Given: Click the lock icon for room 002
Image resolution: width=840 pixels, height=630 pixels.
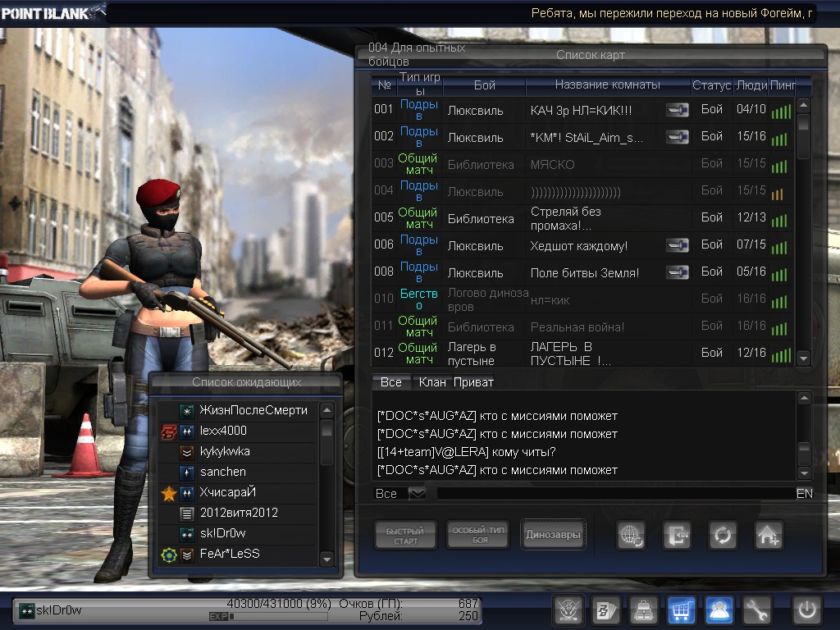Looking at the screenshot, I should pyautogui.click(x=677, y=137).
